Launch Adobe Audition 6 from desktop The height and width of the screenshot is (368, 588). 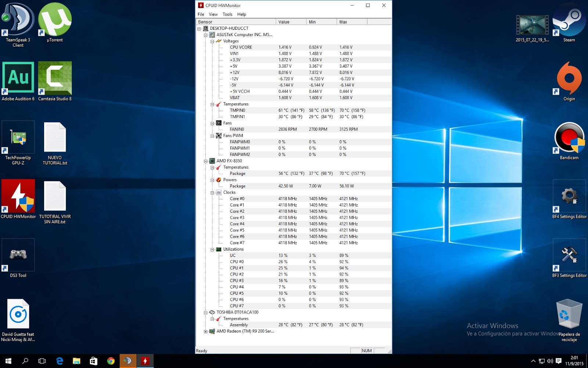[18, 81]
